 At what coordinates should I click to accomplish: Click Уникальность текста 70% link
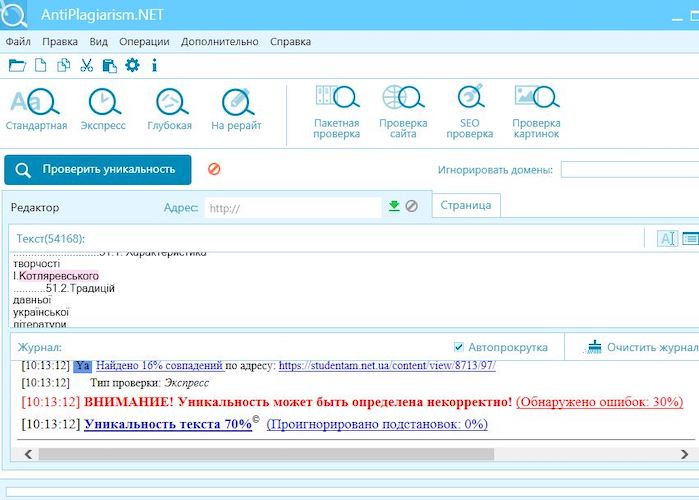coord(168,424)
